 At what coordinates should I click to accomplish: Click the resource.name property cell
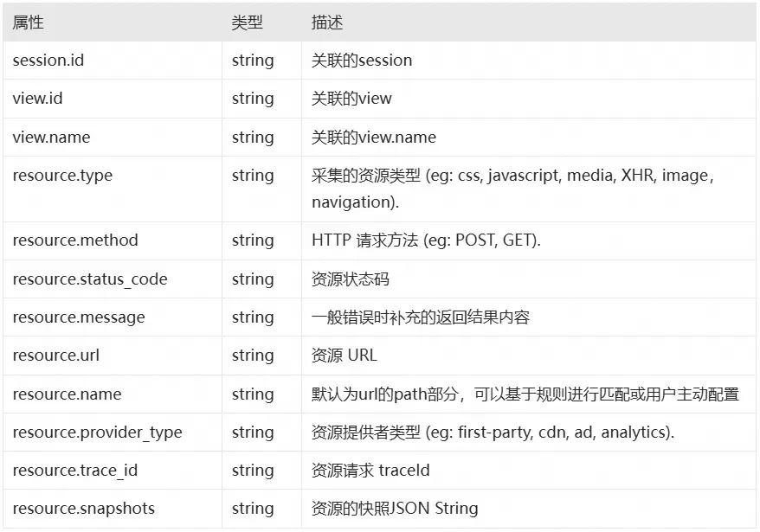67,394
